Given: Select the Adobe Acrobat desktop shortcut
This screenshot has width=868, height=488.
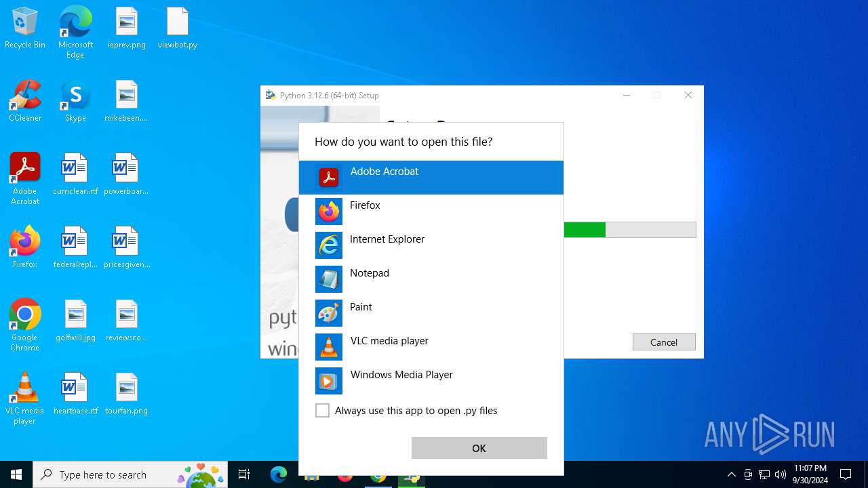Looking at the screenshot, I should point(25,178).
